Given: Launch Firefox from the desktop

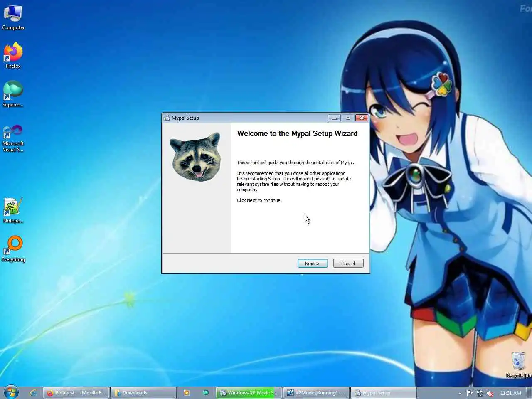Looking at the screenshot, I should click(x=13, y=56).
